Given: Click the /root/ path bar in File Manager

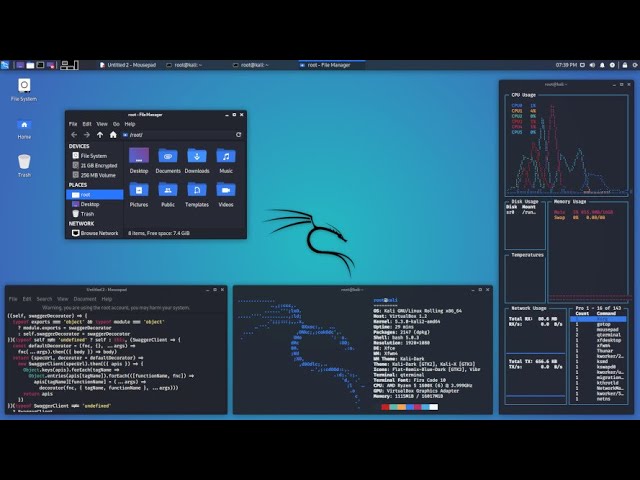Looking at the screenshot, I should [x=178, y=135].
